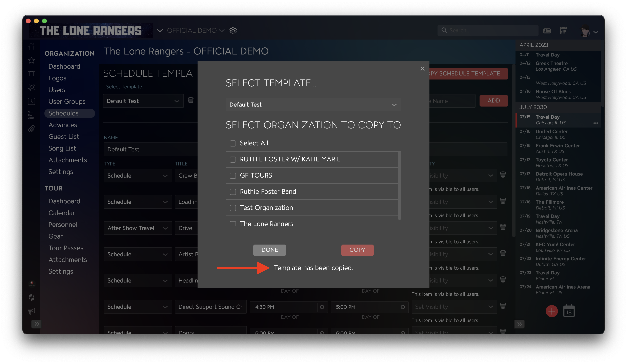Collapse right event panel with double-chevron
Screen dimensions: 627x364
click(520, 324)
